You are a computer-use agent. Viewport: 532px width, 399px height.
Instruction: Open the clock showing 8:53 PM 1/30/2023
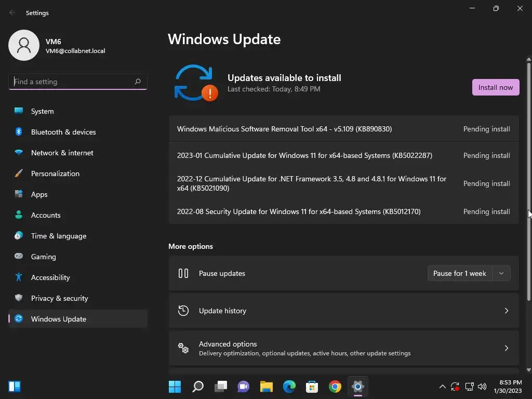click(x=508, y=387)
